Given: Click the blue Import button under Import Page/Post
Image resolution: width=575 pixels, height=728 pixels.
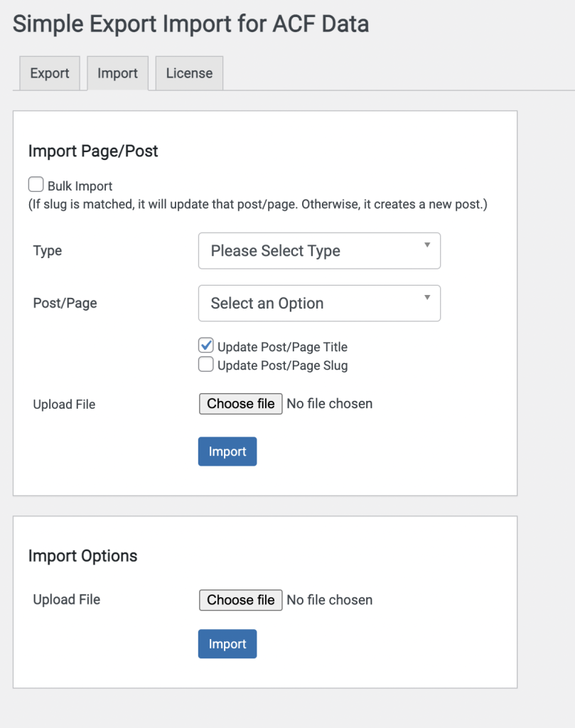Looking at the screenshot, I should [x=227, y=451].
